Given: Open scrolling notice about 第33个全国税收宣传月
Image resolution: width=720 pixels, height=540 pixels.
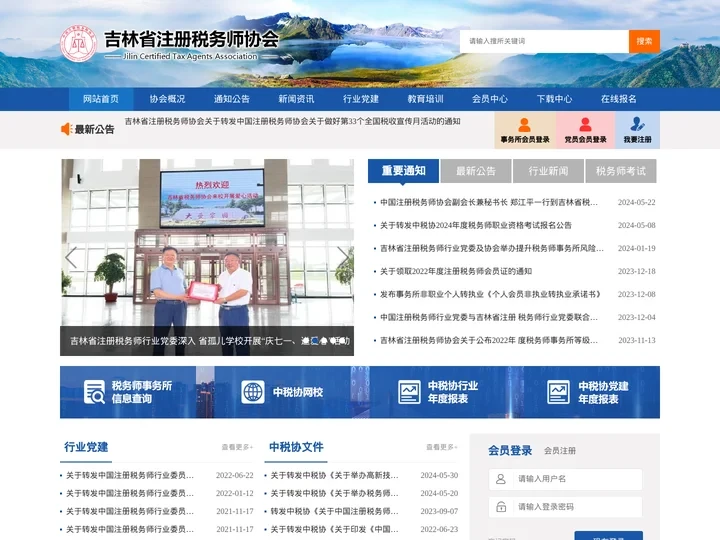Looking at the screenshot, I should [x=292, y=121].
